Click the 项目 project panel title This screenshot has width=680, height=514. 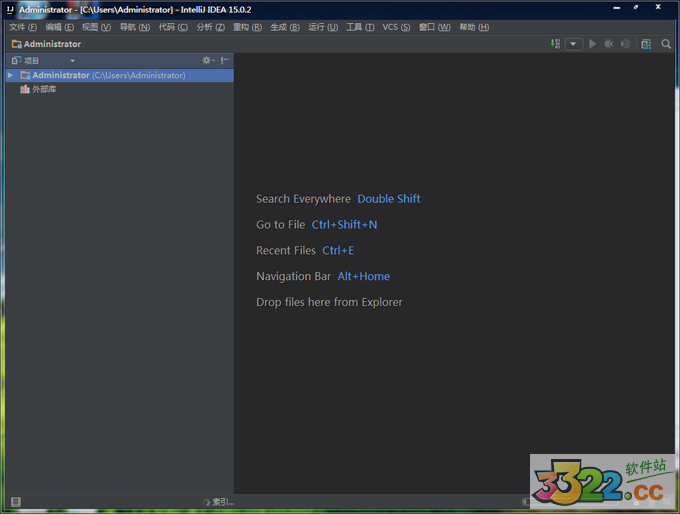tap(31, 61)
